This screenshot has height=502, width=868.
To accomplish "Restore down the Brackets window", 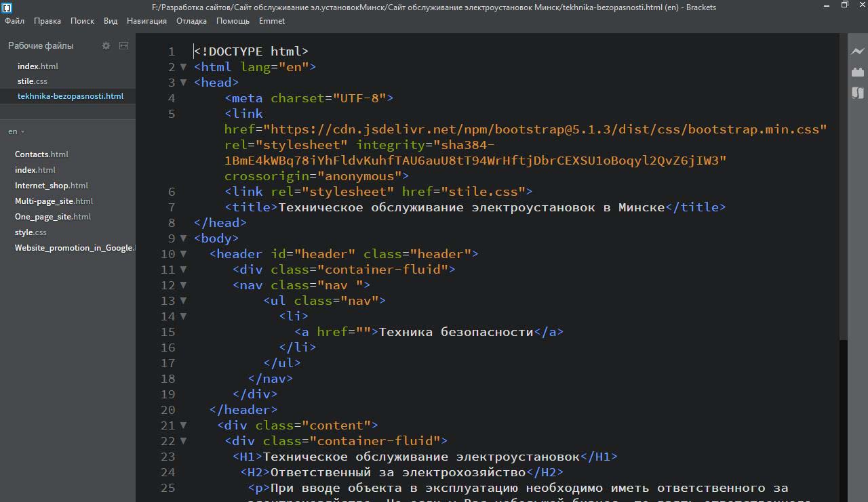I will (844, 5).
